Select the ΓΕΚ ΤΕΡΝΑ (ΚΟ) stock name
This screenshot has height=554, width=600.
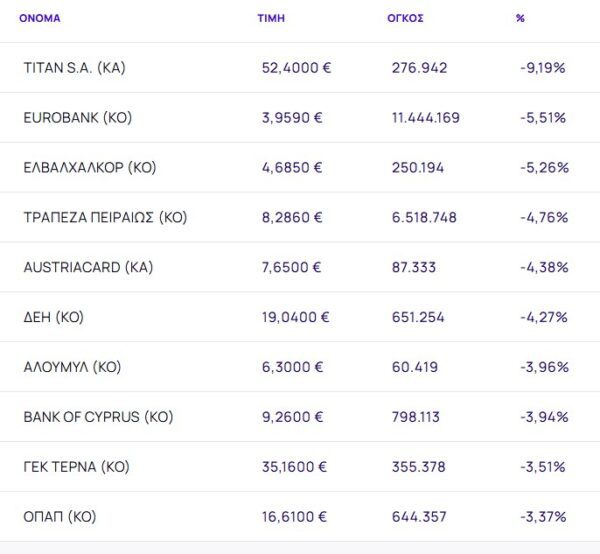(76, 467)
